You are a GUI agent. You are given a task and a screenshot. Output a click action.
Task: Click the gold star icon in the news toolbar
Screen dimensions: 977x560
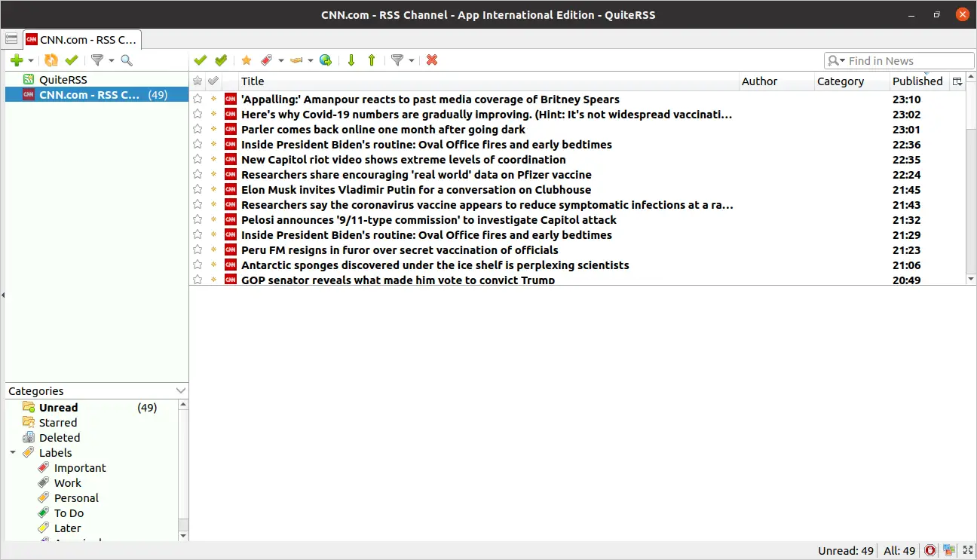247,60
